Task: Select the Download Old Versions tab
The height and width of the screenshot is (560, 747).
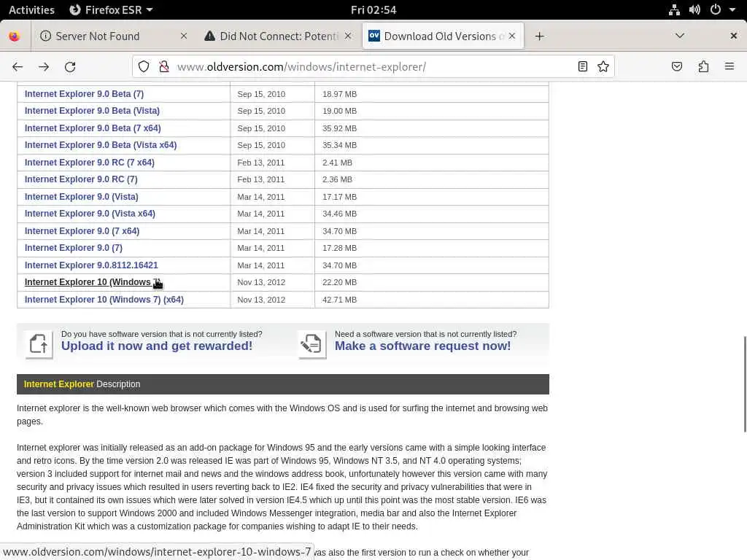Action: [x=443, y=36]
